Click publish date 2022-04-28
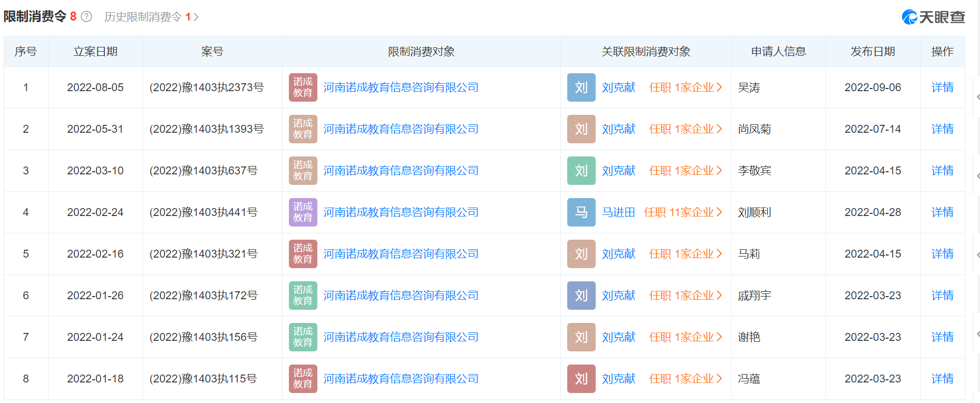This screenshot has height=403, width=980. (x=873, y=212)
